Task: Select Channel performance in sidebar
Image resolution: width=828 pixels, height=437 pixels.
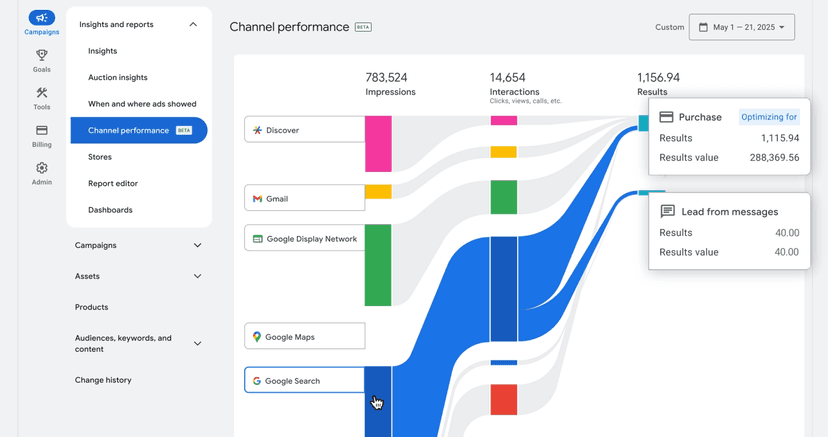Action: [139, 130]
